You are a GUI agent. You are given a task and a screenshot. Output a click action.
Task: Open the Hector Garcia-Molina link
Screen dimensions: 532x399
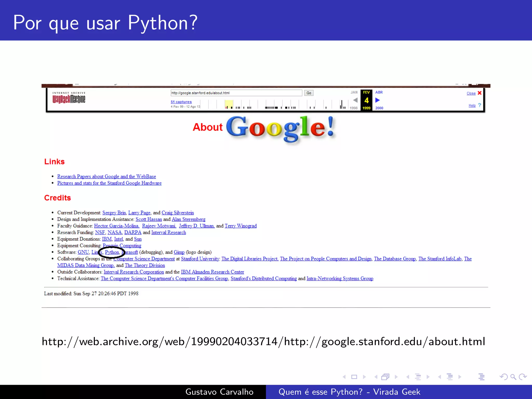(x=117, y=226)
